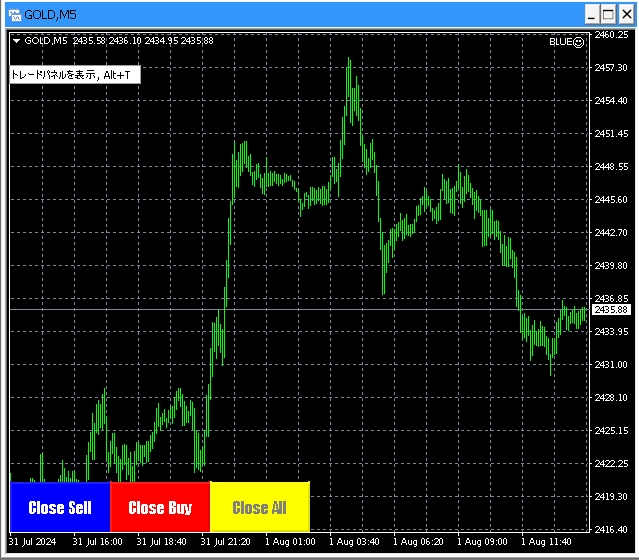This screenshot has width=639, height=560.
Task: Click the Alt+T trade panel tooltip
Action: click(71, 75)
